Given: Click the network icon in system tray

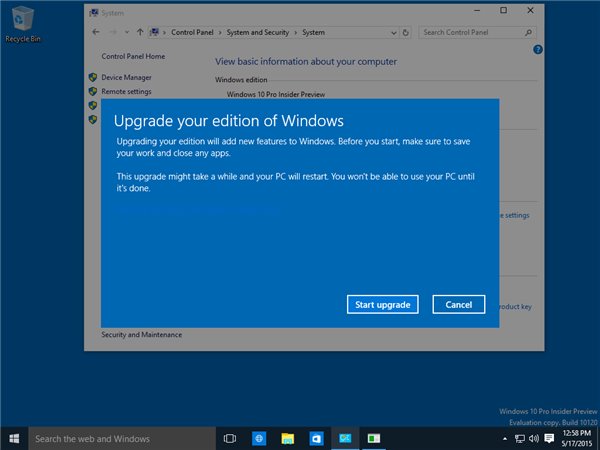Looking at the screenshot, I should (518, 438).
